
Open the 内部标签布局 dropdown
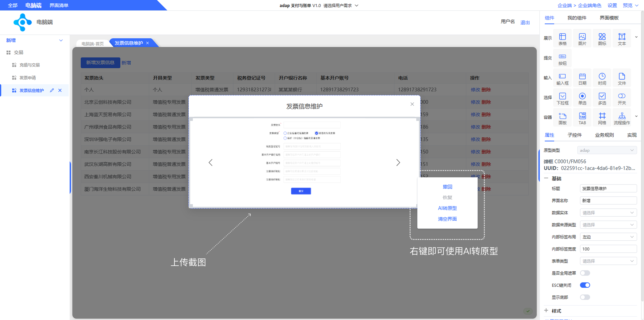click(608, 237)
